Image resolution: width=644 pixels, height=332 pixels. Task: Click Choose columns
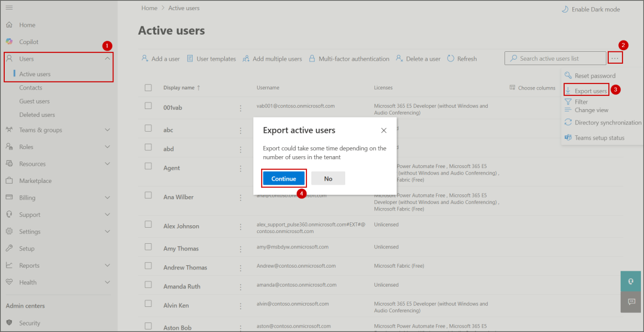532,88
